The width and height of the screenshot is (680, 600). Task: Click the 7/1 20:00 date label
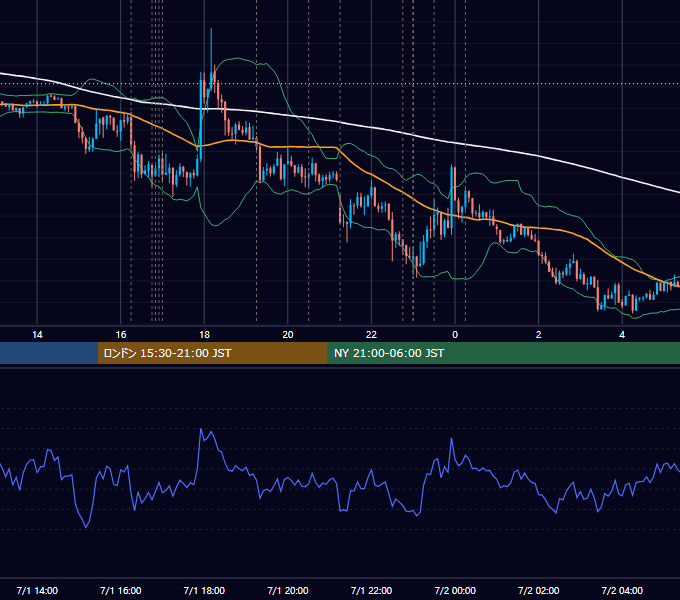click(288, 590)
